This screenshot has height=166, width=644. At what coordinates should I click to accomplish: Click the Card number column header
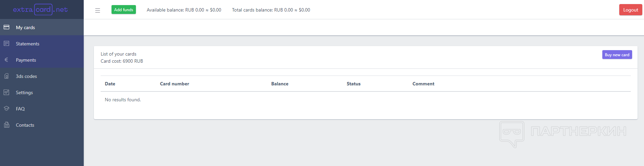pyautogui.click(x=175, y=84)
